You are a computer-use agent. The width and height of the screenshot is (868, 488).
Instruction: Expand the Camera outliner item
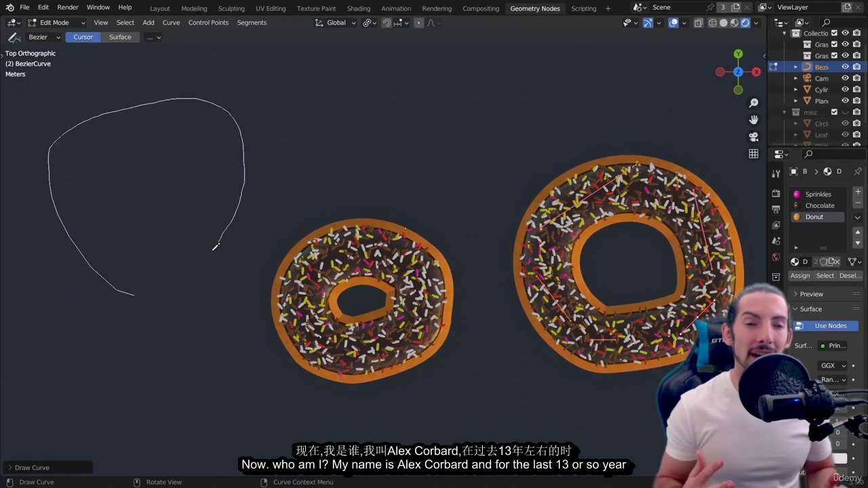coord(795,78)
